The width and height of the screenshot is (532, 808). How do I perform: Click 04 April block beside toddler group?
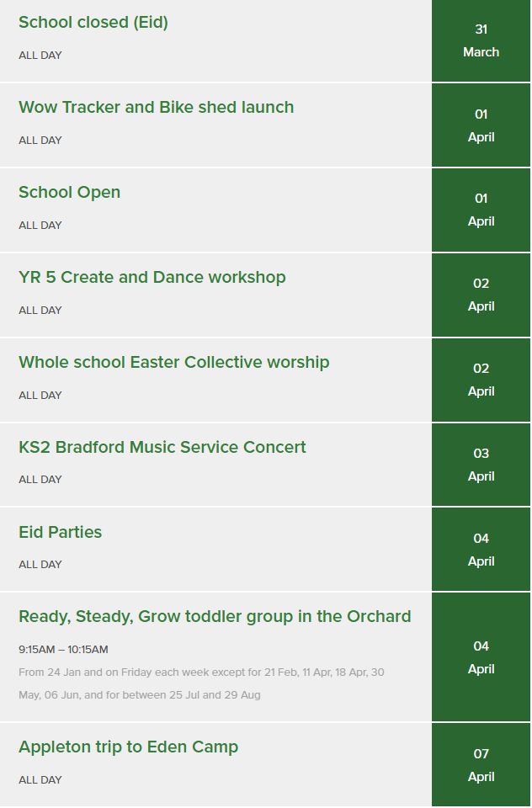point(481,657)
